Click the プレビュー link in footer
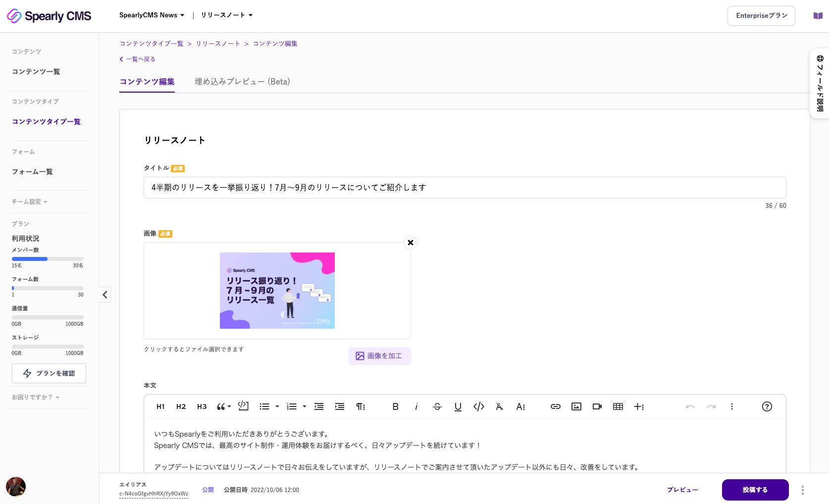 pos(682,490)
